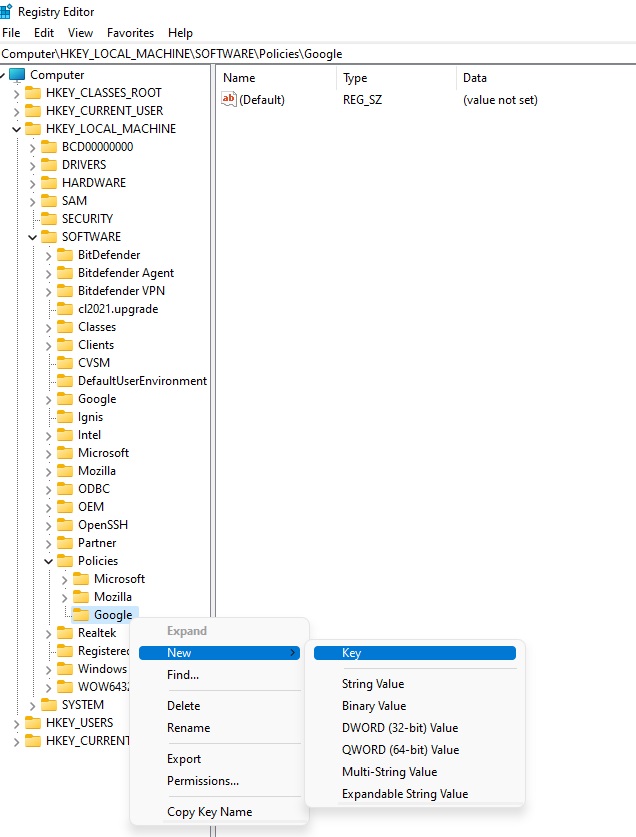Expand the SYSTEM key

pos(33,706)
